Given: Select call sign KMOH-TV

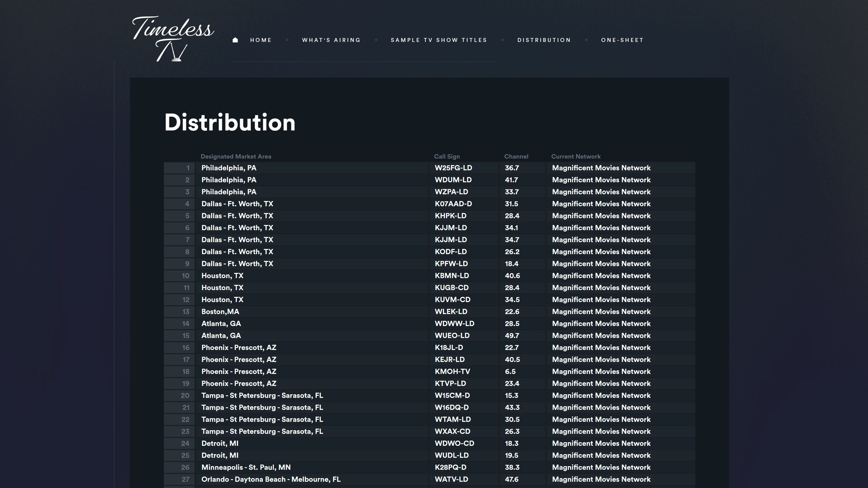Looking at the screenshot, I should (x=452, y=372).
